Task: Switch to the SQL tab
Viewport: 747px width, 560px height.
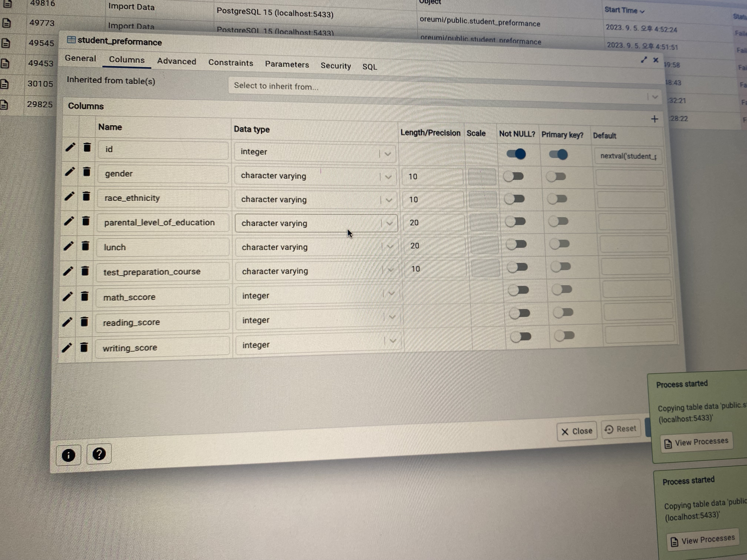Action: point(369,67)
